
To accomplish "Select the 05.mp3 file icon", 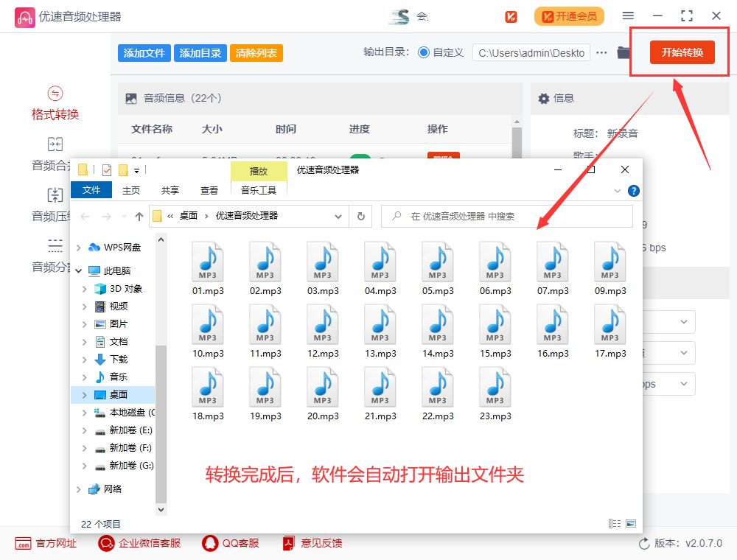I will point(438,261).
